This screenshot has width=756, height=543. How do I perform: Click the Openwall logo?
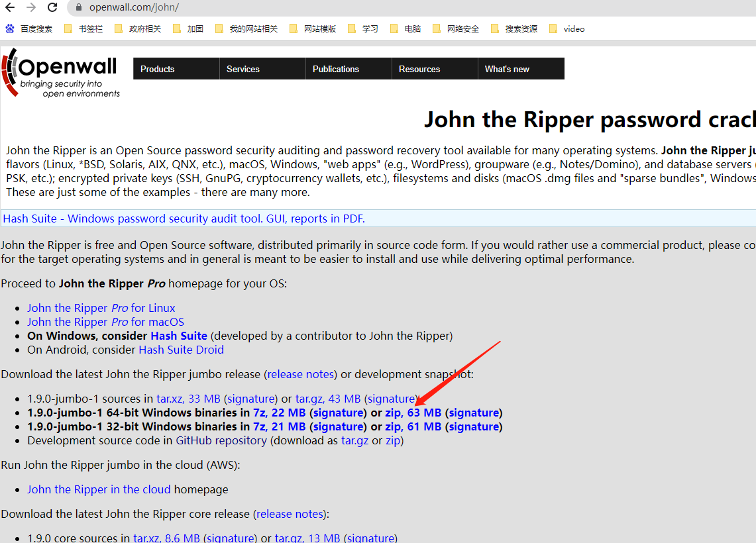(x=61, y=73)
